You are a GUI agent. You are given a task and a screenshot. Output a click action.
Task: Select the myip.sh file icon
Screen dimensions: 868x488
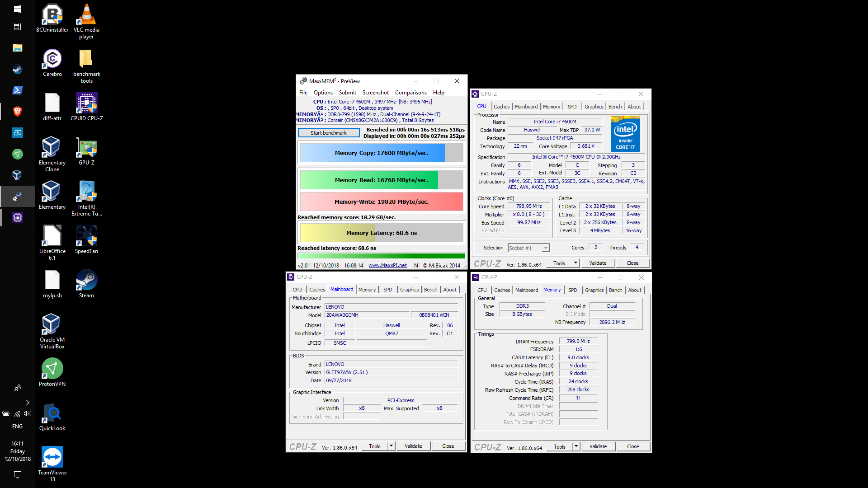[52, 284]
